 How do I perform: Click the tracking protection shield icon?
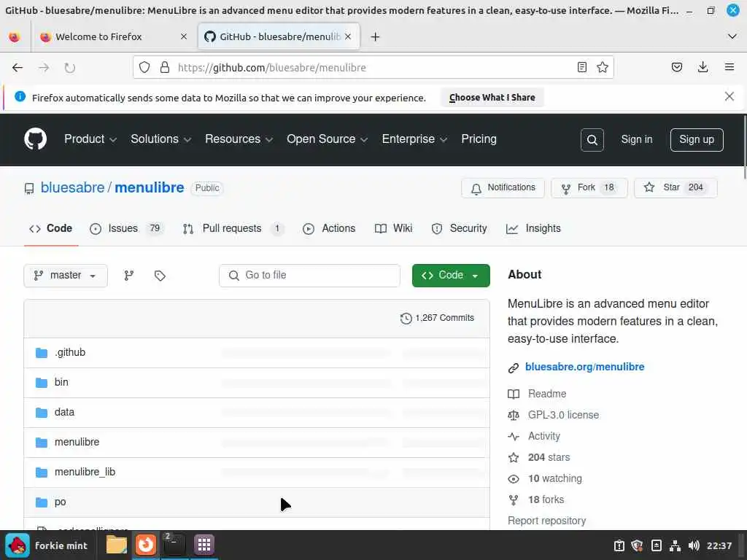coord(144,67)
